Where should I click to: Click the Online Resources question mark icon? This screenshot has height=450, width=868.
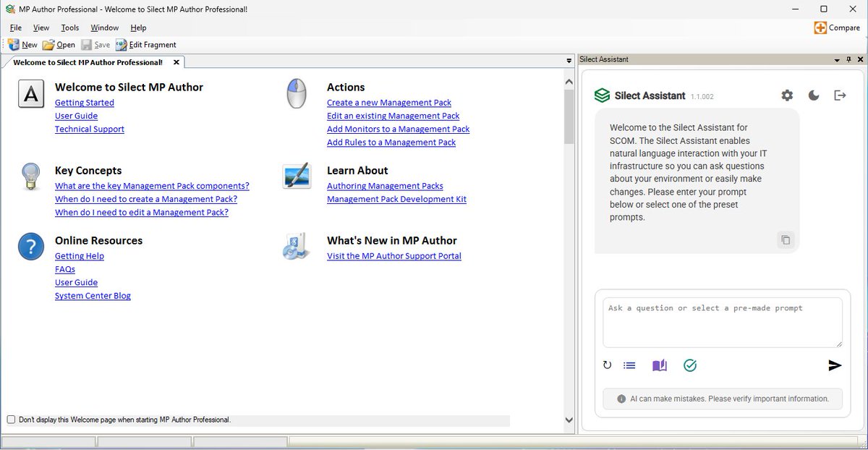(31, 247)
